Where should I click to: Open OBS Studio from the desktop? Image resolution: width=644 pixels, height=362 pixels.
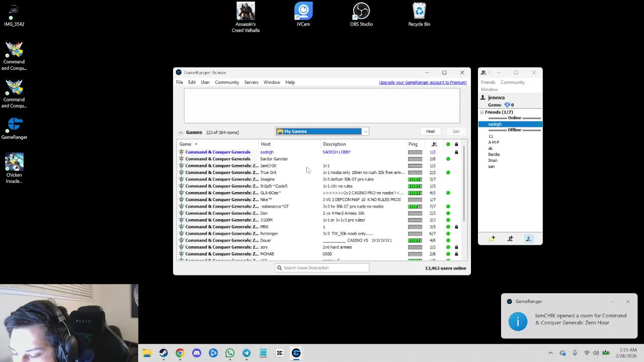pos(361,15)
